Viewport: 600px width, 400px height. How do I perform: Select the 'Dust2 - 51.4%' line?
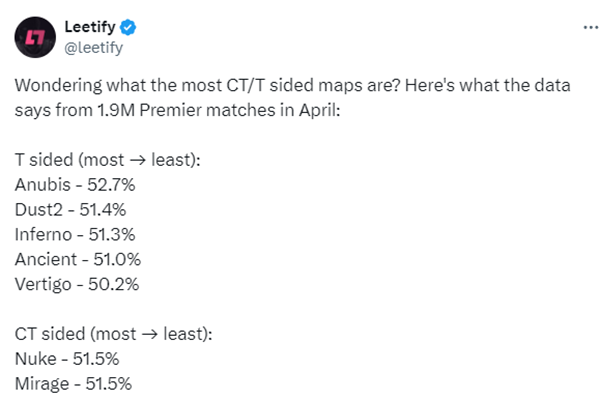tap(70, 210)
